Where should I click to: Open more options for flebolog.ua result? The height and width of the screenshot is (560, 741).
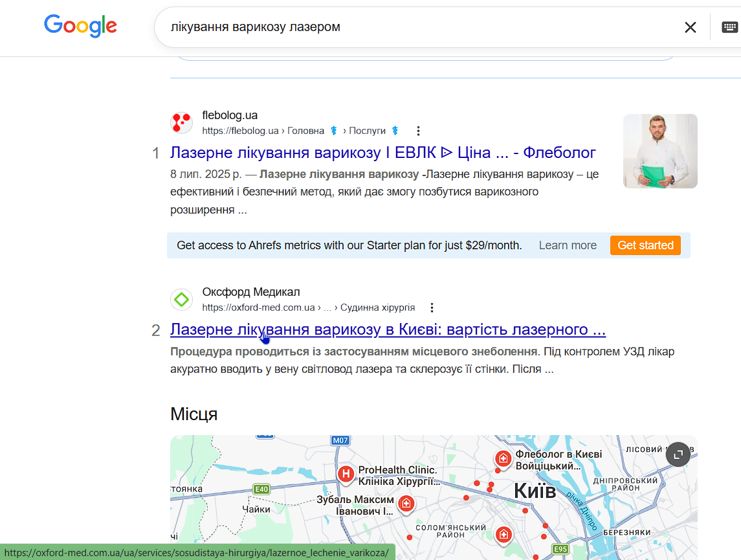tap(418, 131)
